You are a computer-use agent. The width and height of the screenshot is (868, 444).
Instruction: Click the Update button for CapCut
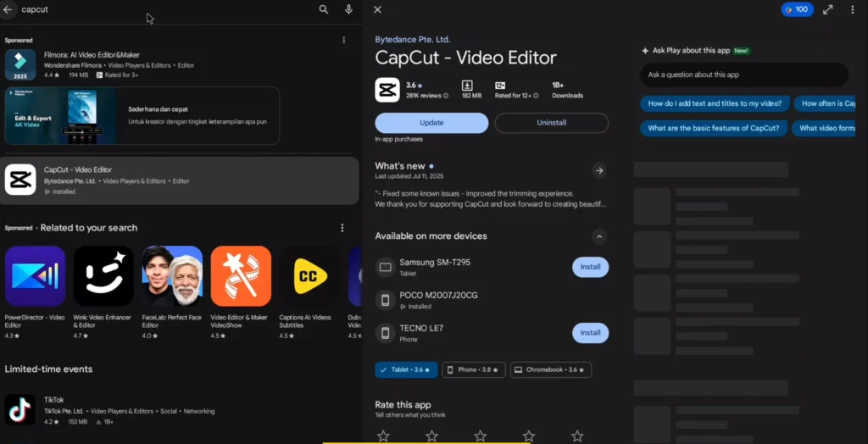click(431, 123)
